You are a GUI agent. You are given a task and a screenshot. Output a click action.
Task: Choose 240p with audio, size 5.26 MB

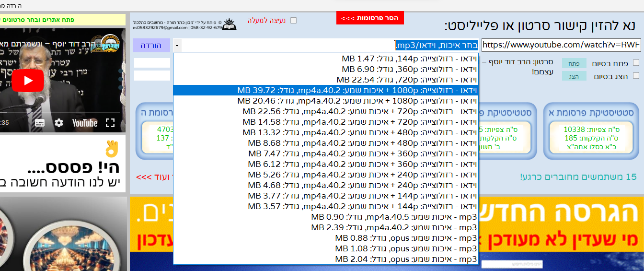326,175
